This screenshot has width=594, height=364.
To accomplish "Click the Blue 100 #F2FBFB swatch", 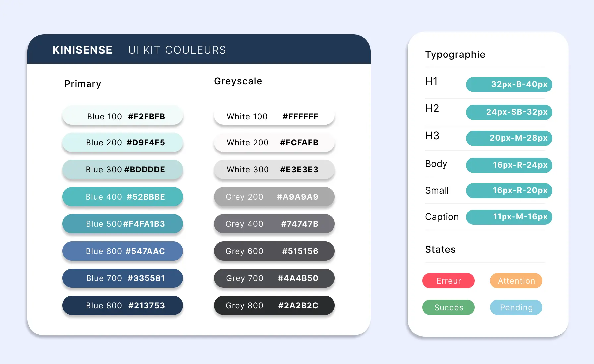I will click(x=123, y=116).
